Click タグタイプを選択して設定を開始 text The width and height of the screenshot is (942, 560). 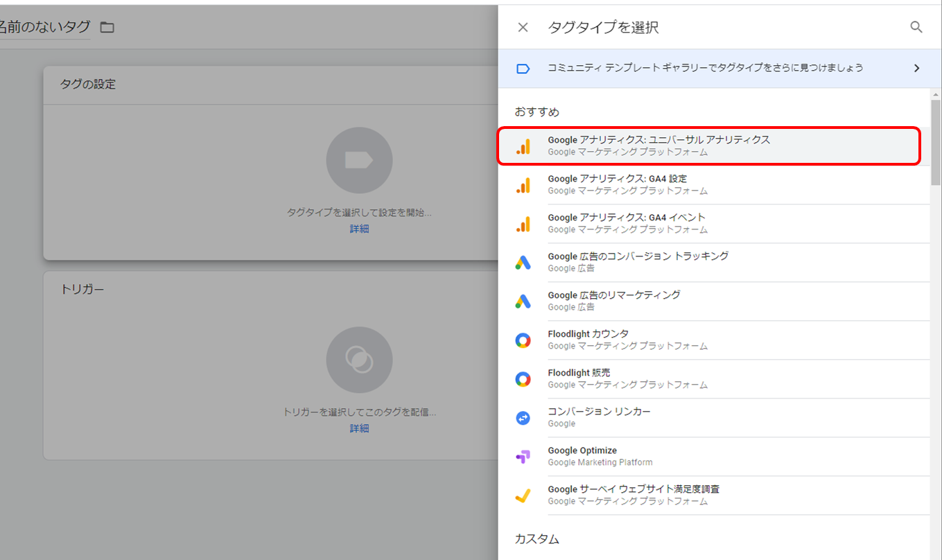359,213
